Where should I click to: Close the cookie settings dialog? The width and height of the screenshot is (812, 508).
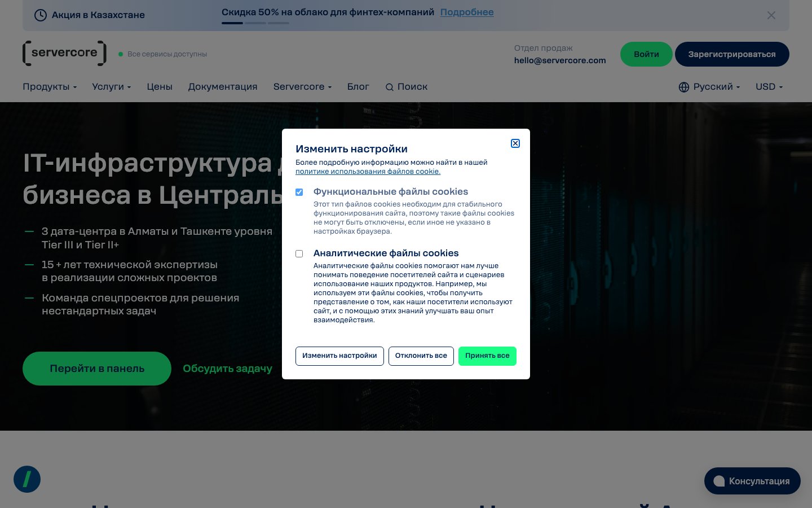coord(515,143)
